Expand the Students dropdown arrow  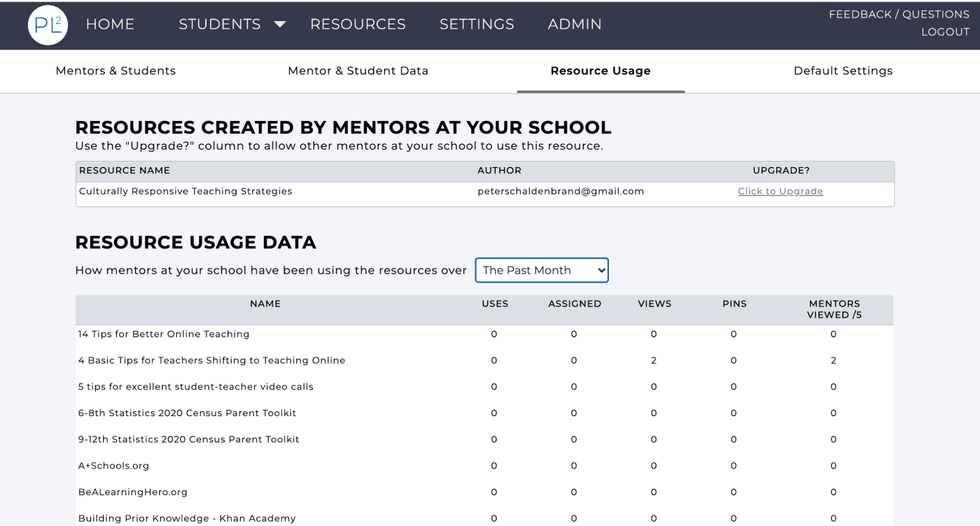[279, 24]
